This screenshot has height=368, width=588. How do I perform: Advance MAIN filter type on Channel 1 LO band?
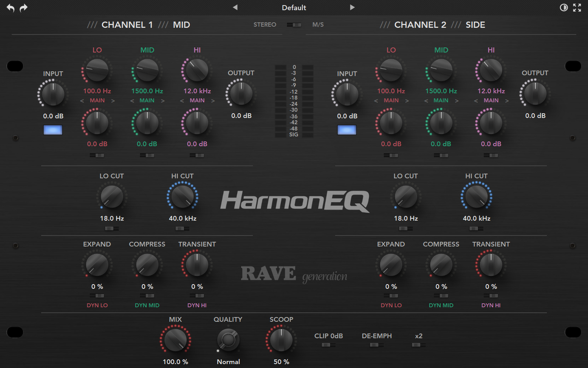[x=113, y=100]
